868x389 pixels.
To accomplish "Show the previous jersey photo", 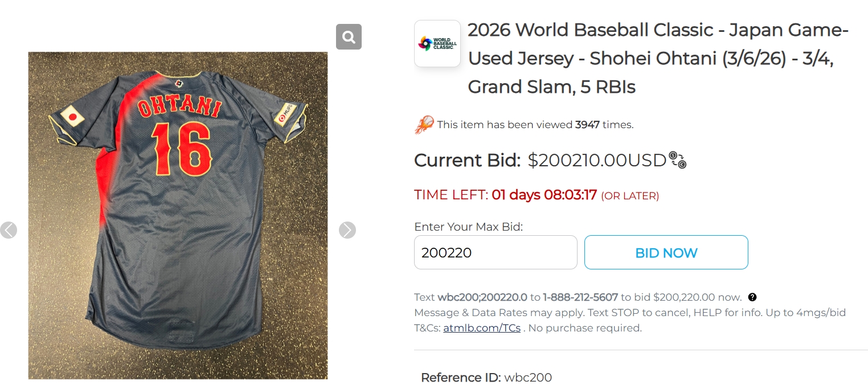I will [x=9, y=230].
